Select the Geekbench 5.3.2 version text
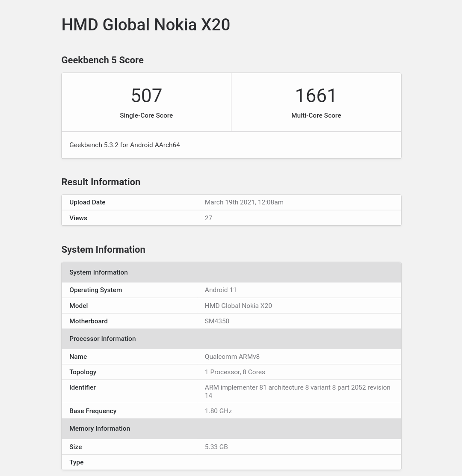Image resolution: width=462 pixels, height=476 pixels. [124, 145]
